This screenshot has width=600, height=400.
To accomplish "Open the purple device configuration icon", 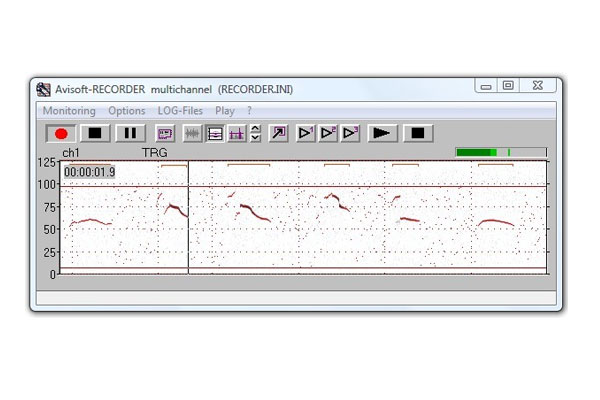I will [165, 134].
